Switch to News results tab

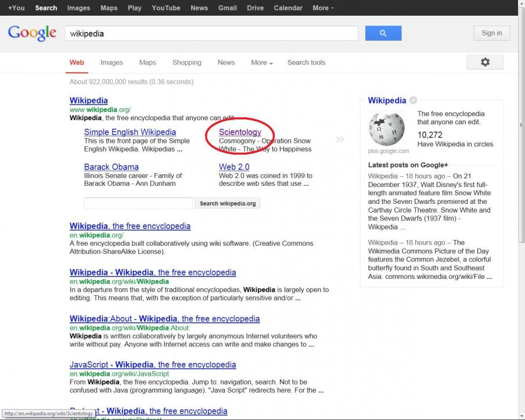pos(226,63)
